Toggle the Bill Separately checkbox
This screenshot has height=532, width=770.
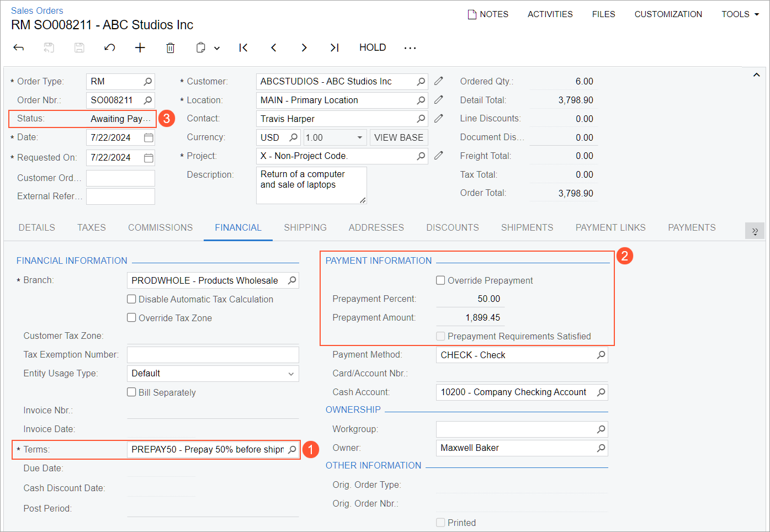[131, 392]
